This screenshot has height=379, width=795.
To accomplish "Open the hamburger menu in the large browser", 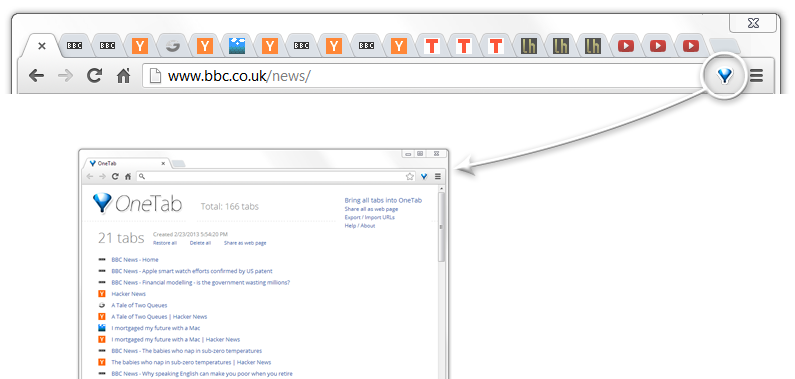I will 756,76.
